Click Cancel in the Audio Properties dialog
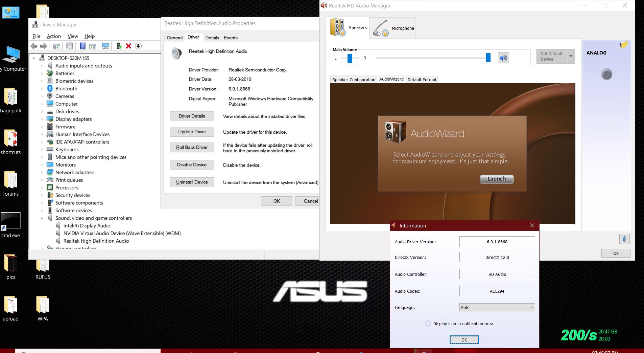The image size is (644, 353). pyautogui.click(x=307, y=201)
